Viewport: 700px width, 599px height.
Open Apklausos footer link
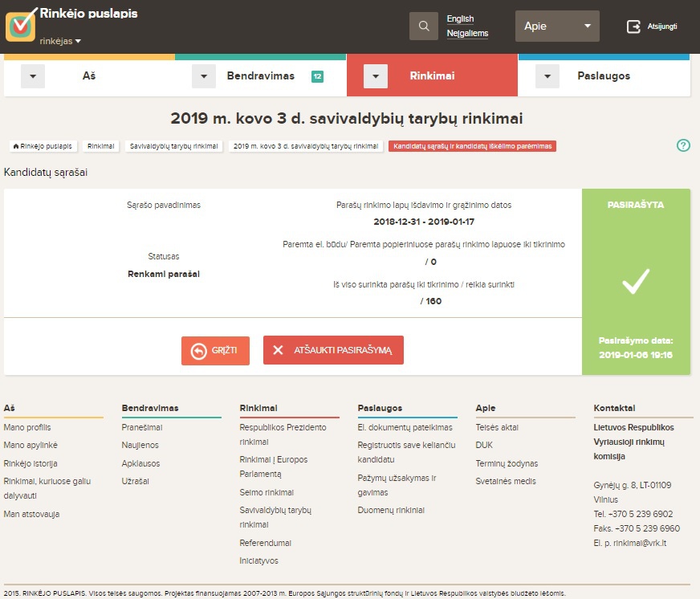point(140,463)
